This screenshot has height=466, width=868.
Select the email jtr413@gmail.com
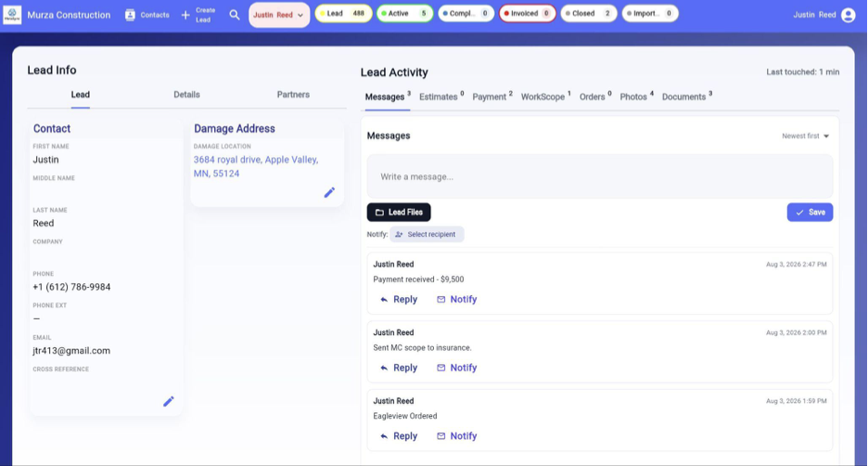pyautogui.click(x=71, y=351)
